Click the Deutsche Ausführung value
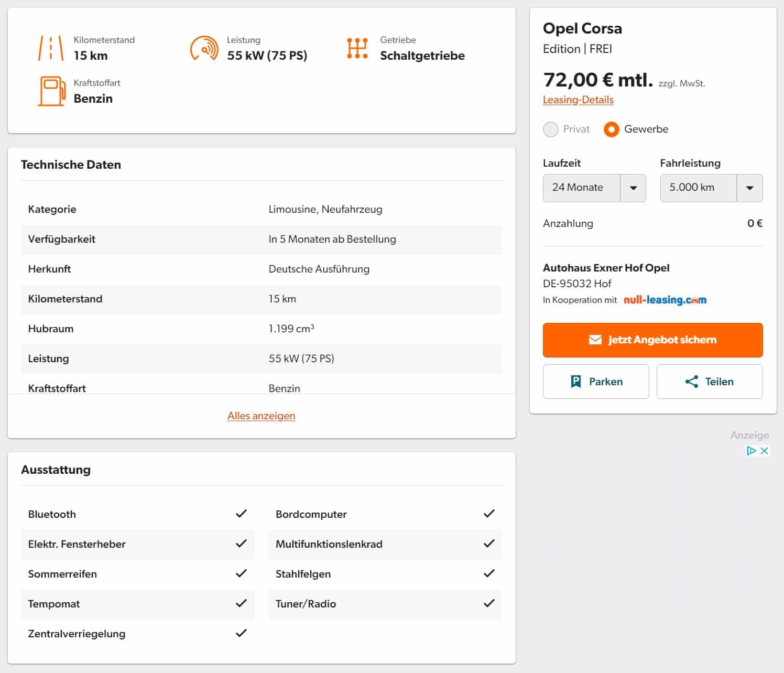Image resolution: width=784 pixels, height=673 pixels. pos(319,269)
